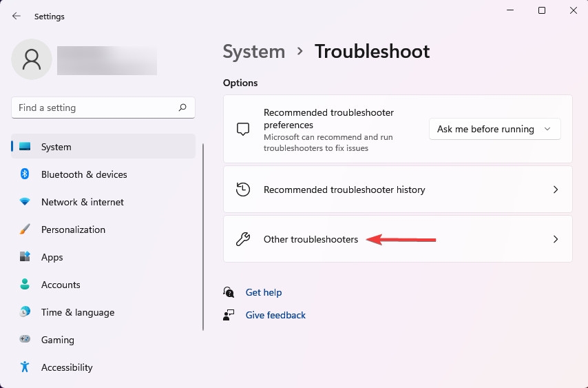Screen dimensions: 588x388
Task: Open Ask me before running dropdown
Action: (494, 129)
